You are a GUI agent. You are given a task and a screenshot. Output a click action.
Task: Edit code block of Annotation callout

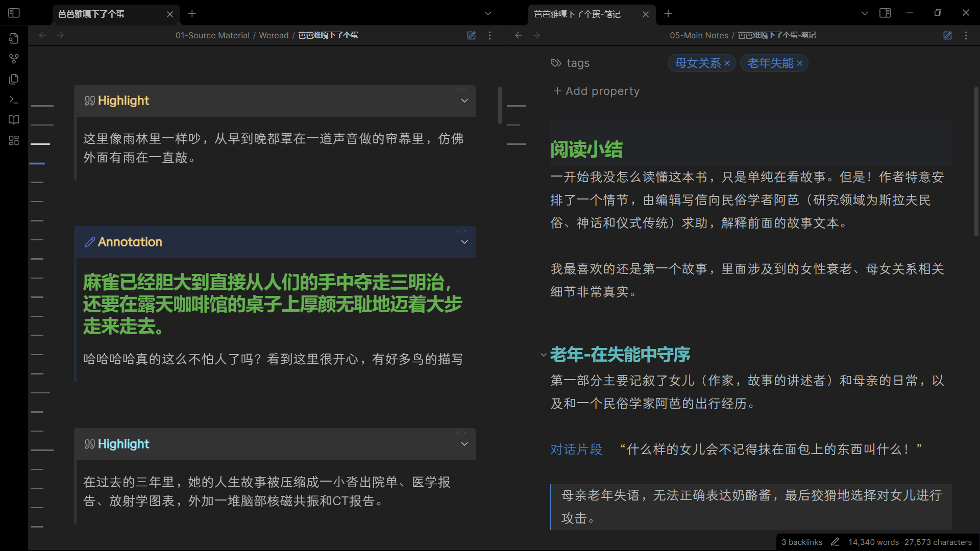click(461, 231)
